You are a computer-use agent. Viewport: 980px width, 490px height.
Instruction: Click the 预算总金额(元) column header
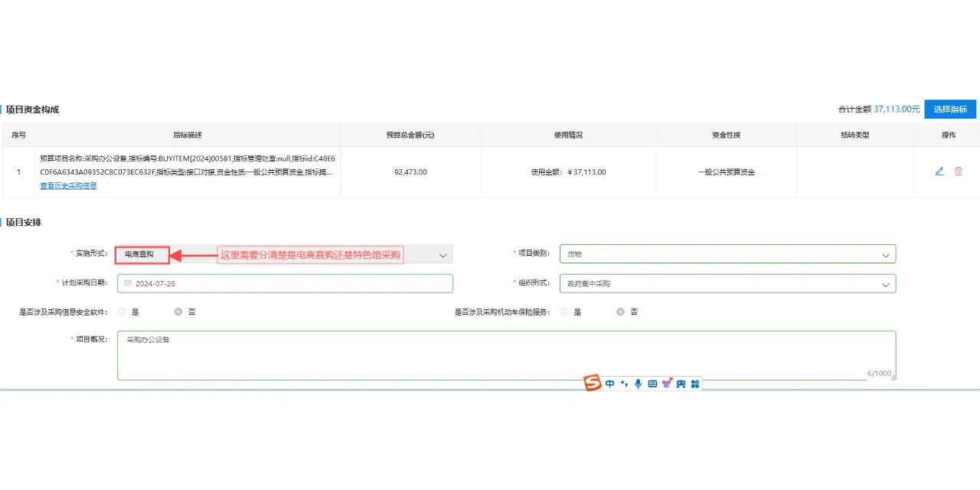click(x=410, y=135)
